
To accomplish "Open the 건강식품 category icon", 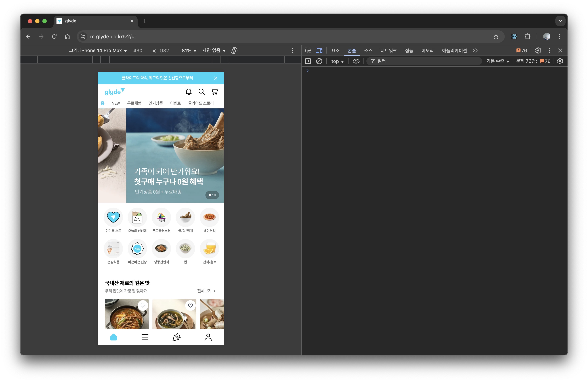I will click(x=113, y=249).
